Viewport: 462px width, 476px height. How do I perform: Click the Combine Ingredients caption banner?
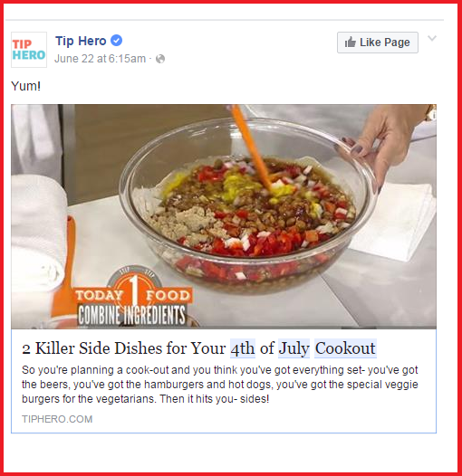131,315
